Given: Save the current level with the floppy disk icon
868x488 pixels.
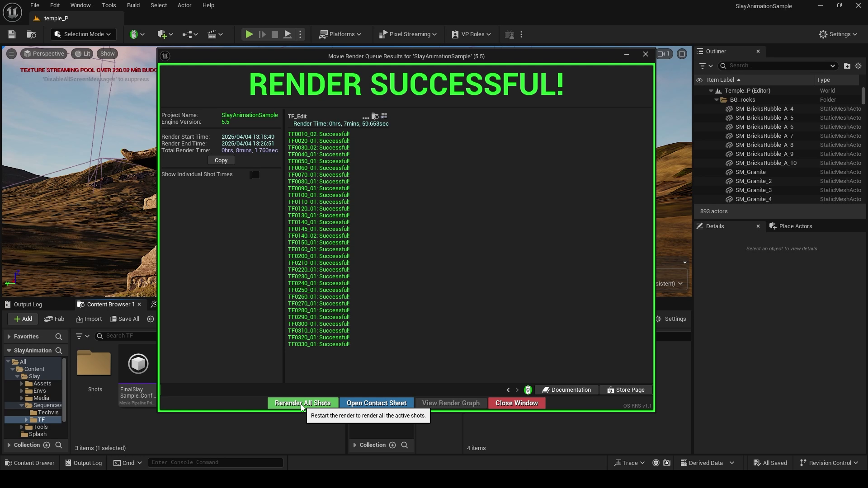Looking at the screenshot, I should (12, 34).
